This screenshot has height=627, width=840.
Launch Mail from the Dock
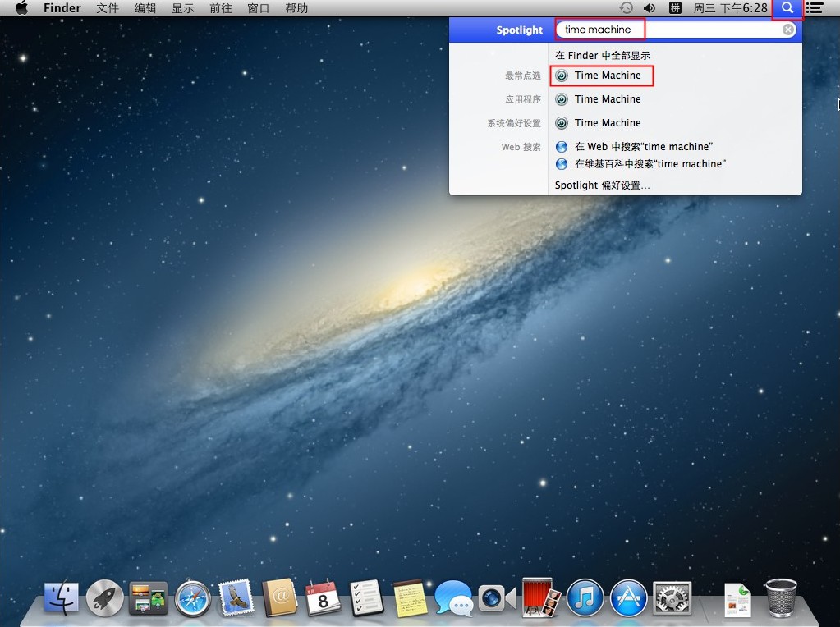(x=236, y=597)
